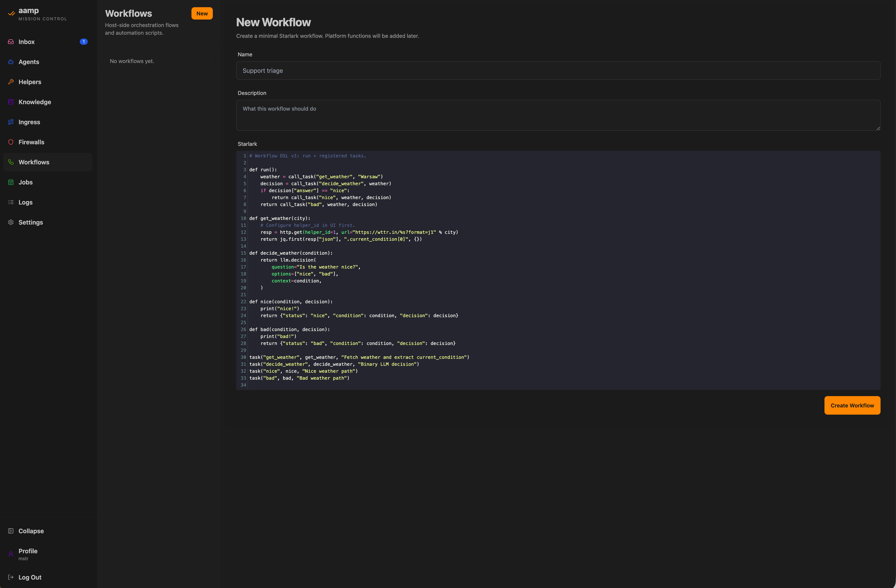Screen dimensions: 896x588
Task: Click the 'if decision["answer"] == "nice":' line
Action: point(305,190)
